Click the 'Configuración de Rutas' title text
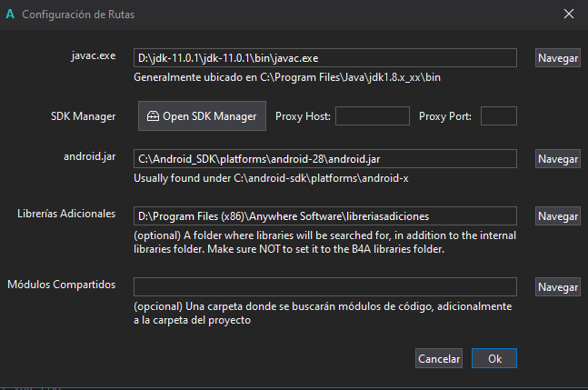The height and width of the screenshot is (390, 588). click(x=78, y=15)
